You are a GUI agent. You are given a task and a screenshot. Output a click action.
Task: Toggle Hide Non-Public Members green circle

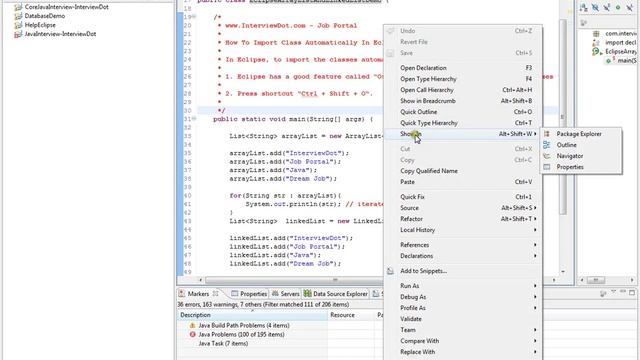[x=618, y=8]
